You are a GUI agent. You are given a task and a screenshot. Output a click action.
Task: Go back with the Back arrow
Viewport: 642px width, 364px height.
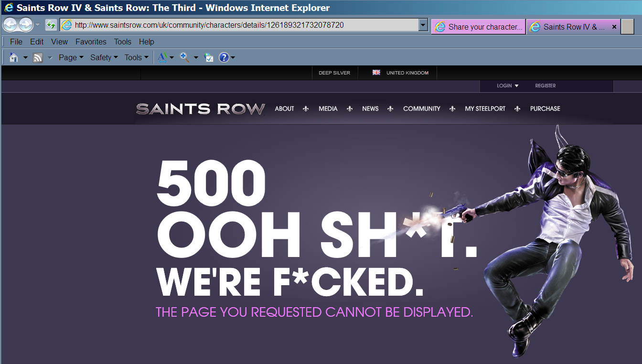(x=11, y=25)
